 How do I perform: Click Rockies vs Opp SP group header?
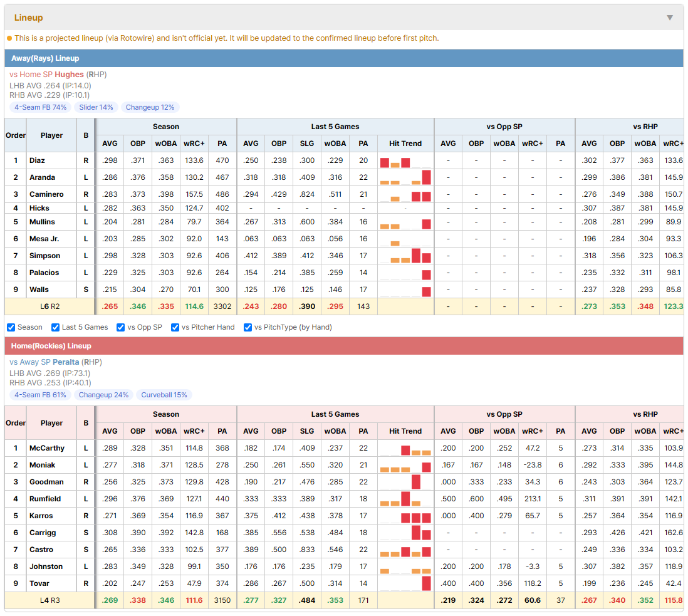pos(504,415)
